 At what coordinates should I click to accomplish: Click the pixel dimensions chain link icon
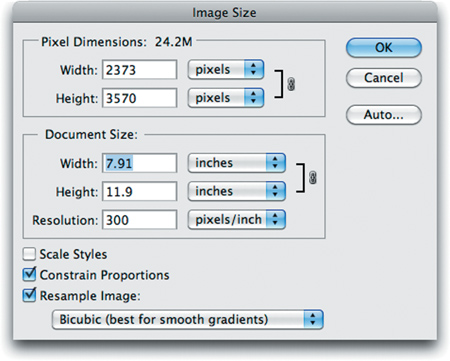point(291,84)
